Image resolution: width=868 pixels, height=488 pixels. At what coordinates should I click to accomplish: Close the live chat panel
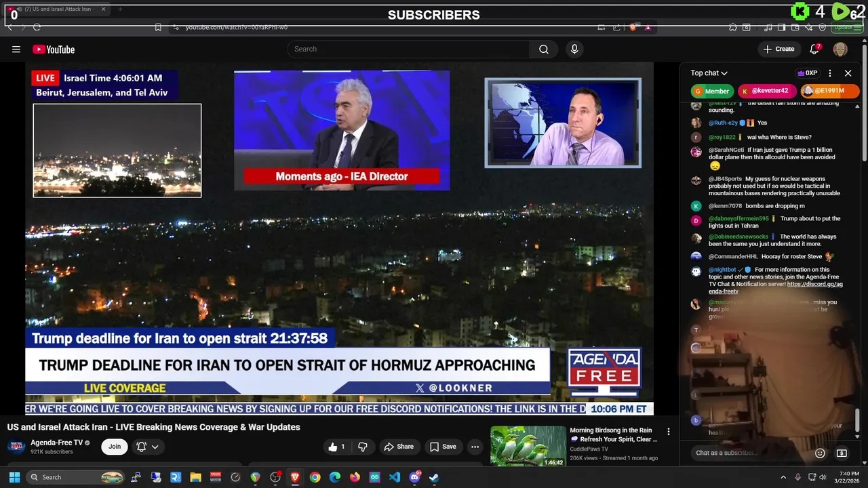pos(848,73)
